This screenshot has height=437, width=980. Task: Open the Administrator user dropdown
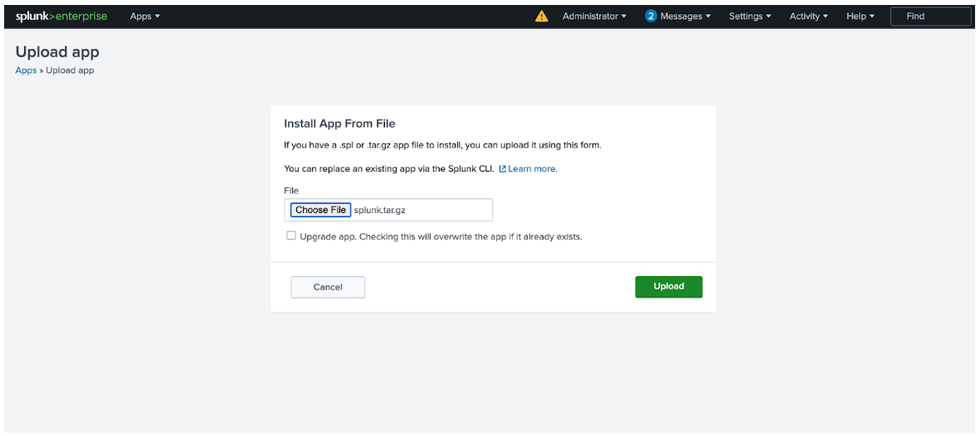click(x=594, y=16)
